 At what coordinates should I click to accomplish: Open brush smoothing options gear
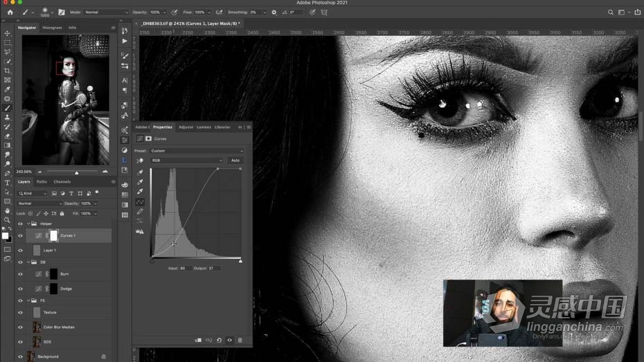[x=274, y=12]
